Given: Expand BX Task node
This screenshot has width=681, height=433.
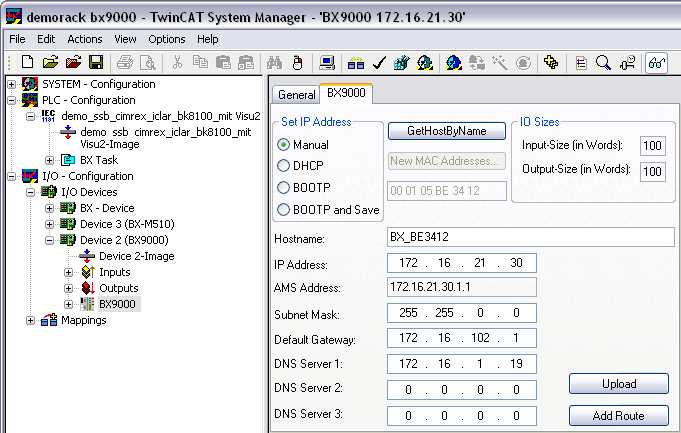Looking at the screenshot, I should (50, 160).
